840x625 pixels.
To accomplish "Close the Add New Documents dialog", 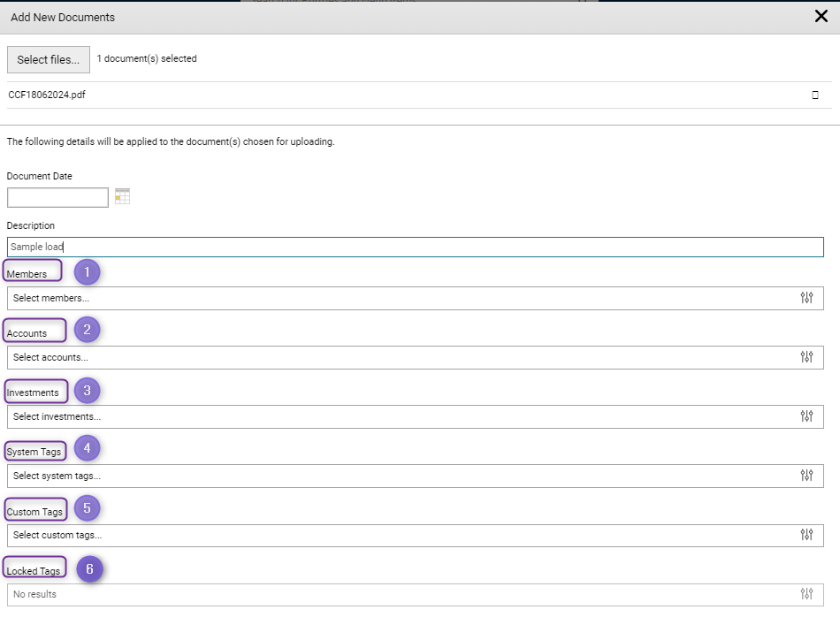I will click(821, 17).
